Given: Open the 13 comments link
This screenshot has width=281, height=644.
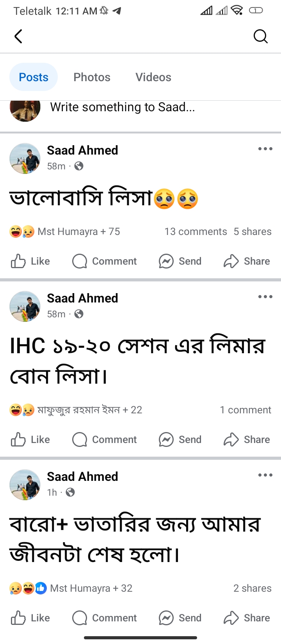Looking at the screenshot, I should (196, 231).
